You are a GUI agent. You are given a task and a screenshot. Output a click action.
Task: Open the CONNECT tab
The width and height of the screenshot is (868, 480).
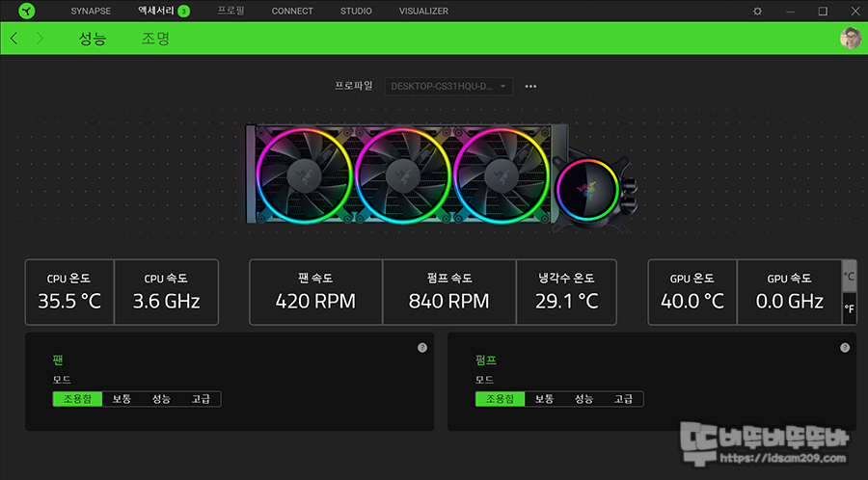(x=292, y=11)
